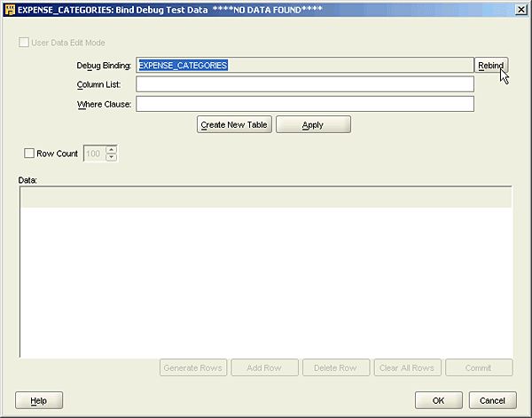Click the Row Count value field

(x=95, y=154)
